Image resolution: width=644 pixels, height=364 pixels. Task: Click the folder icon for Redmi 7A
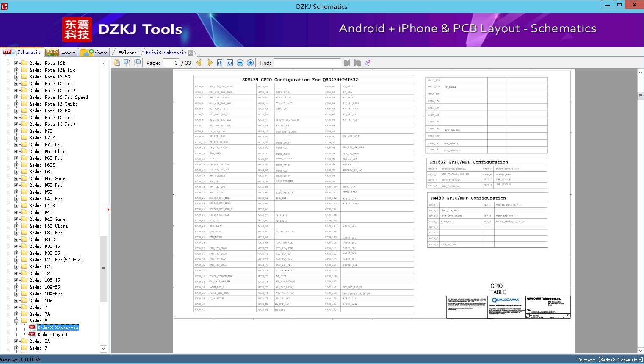click(x=24, y=314)
